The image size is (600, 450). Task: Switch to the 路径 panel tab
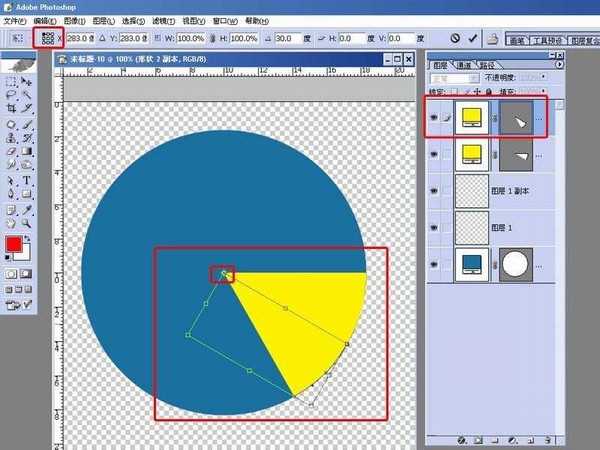pos(487,65)
